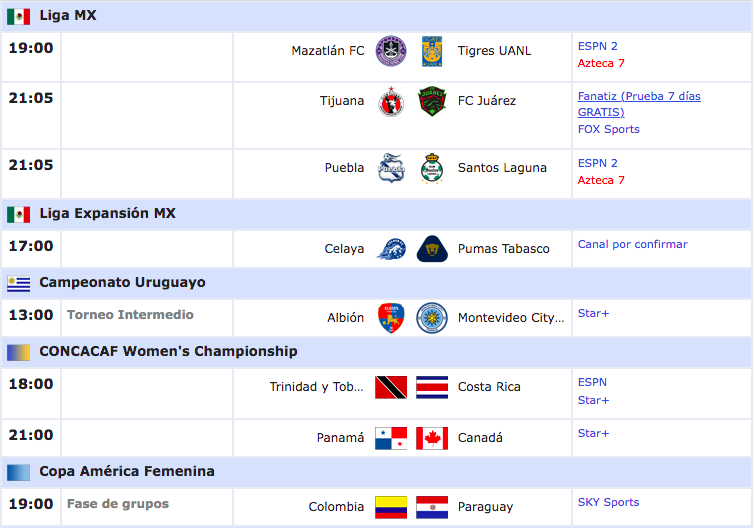The width and height of the screenshot is (753, 528).
Task: Select the Albión team badge
Action: tap(391, 318)
